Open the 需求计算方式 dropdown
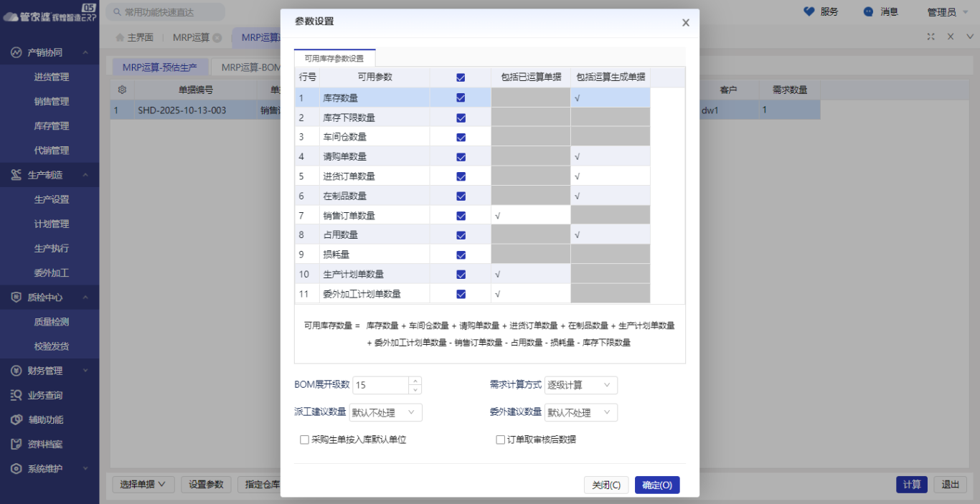The image size is (980, 504). point(581,385)
